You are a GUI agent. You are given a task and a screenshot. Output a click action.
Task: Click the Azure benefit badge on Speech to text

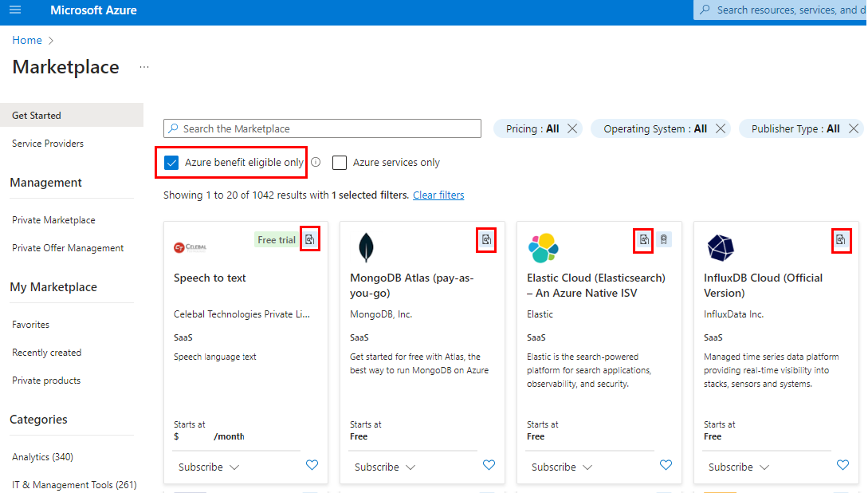click(x=309, y=240)
